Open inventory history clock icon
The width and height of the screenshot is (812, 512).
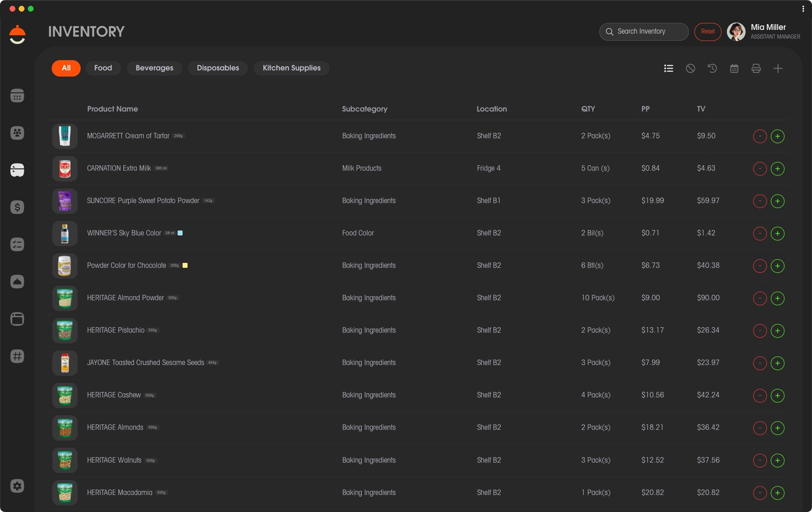pos(712,69)
